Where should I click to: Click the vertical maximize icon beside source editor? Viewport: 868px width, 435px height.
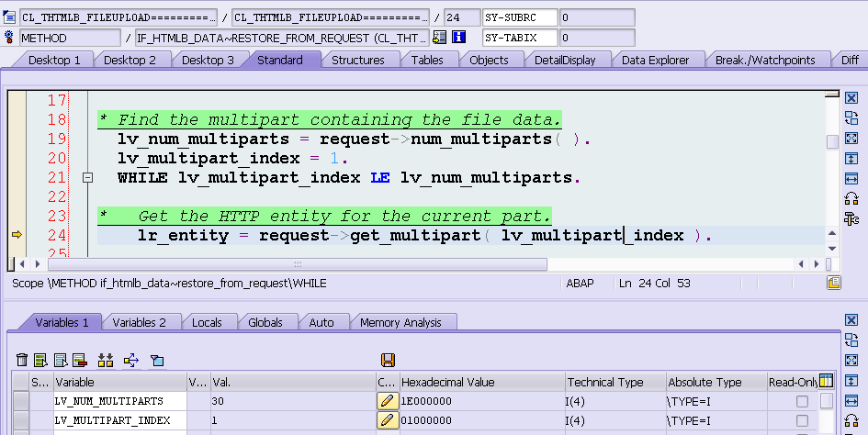[x=851, y=158]
